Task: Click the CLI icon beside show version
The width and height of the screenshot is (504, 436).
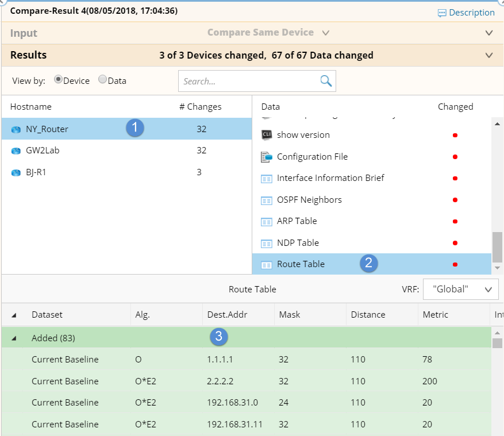Action: point(266,135)
